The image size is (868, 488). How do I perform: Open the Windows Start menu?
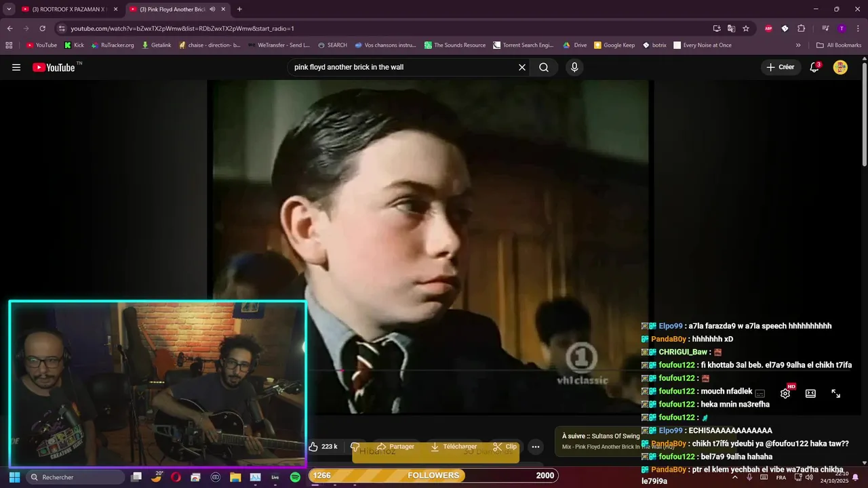[x=14, y=477]
